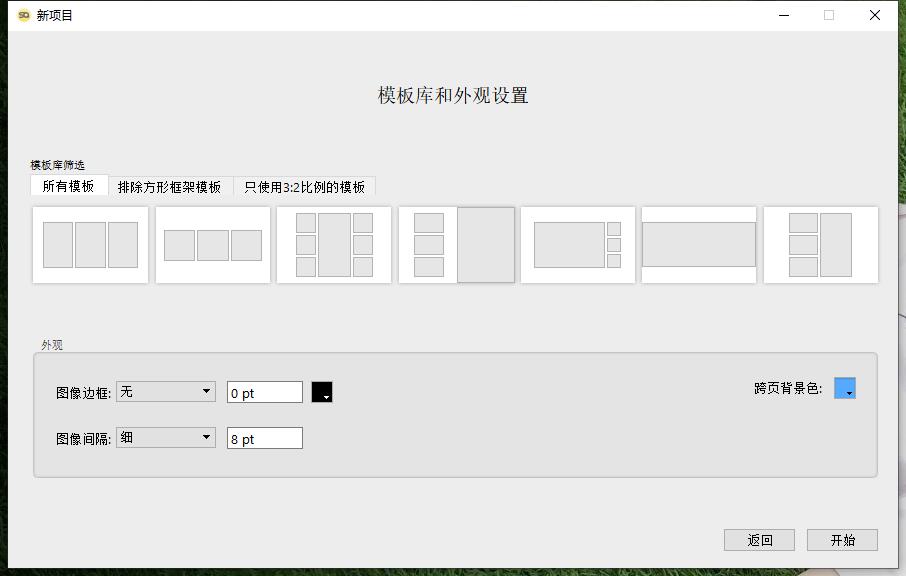906x576 pixels.
Task: Click the 返回 button
Action: [759, 540]
